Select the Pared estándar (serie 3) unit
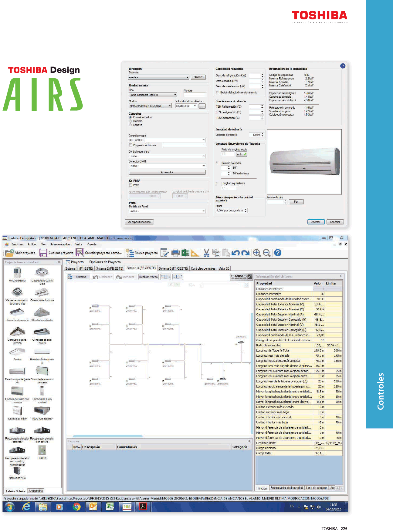 click(42, 352)
